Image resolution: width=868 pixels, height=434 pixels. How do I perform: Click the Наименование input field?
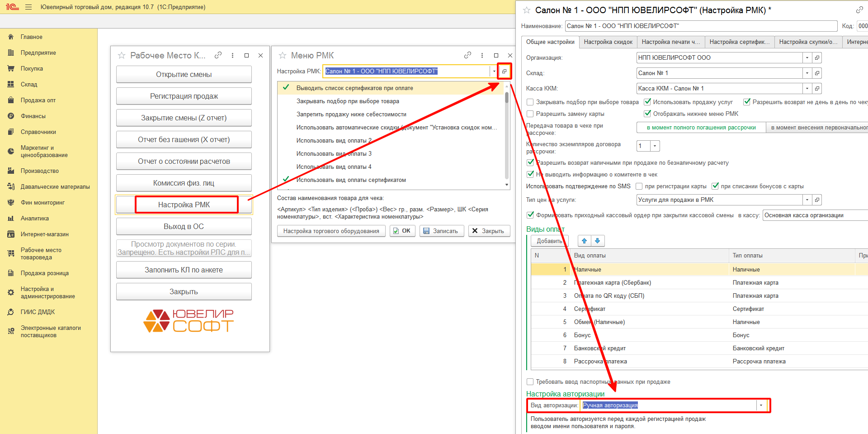(701, 26)
